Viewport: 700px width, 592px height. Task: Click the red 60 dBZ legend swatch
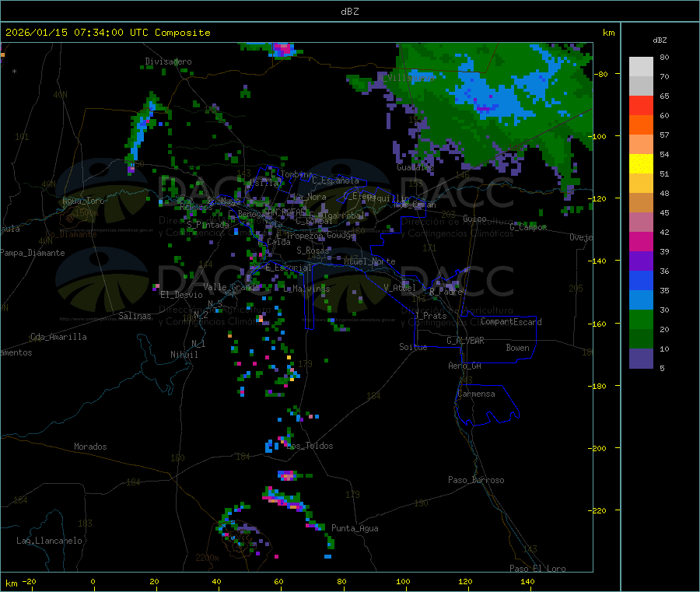tap(641, 105)
